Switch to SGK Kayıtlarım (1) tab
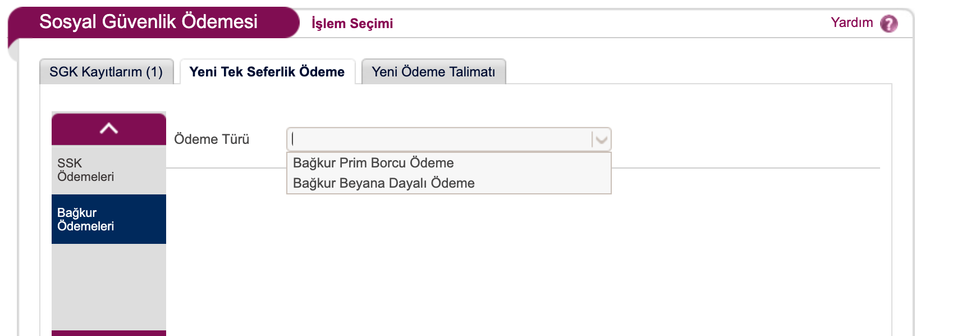980x336 pixels. (x=106, y=72)
